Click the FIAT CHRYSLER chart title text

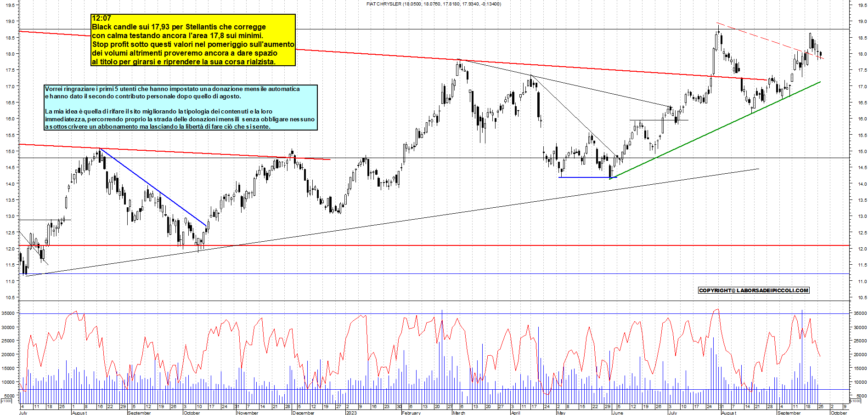point(434,4)
